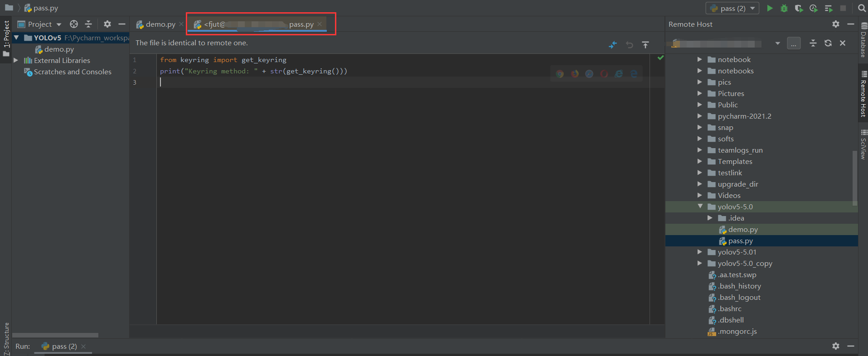This screenshot has width=868, height=356.
Task: Expand the pycharm-2021.2 remote folder
Action: (699, 116)
